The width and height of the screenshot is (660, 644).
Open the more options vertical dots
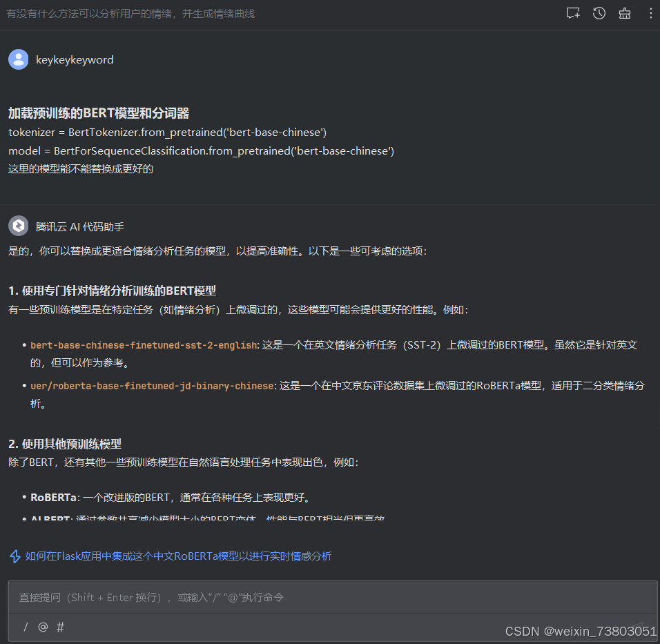pyautogui.click(x=651, y=14)
